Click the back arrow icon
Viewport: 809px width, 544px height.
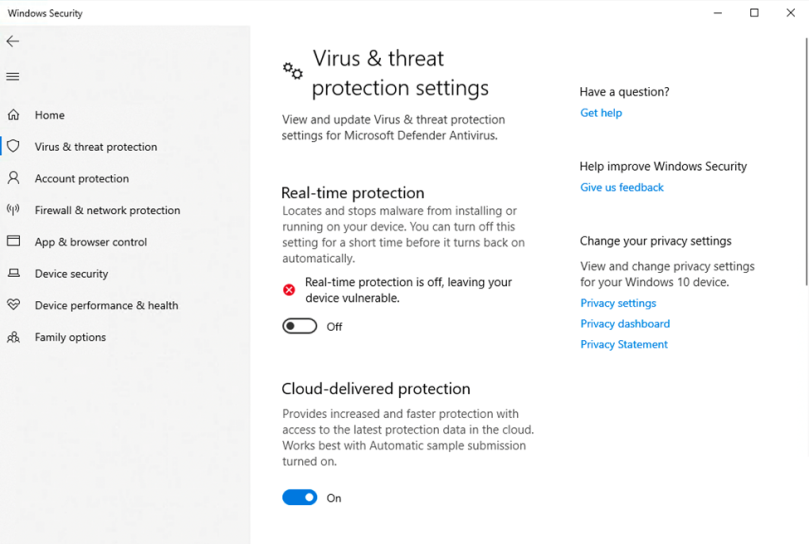tap(13, 41)
